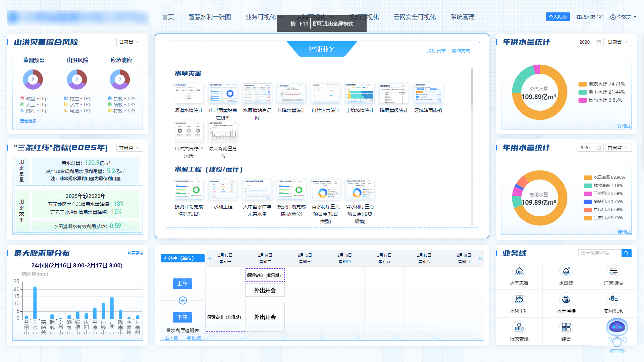
Task: Open the 水资源 business domain icon
Action: pyautogui.click(x=566, y=271)
